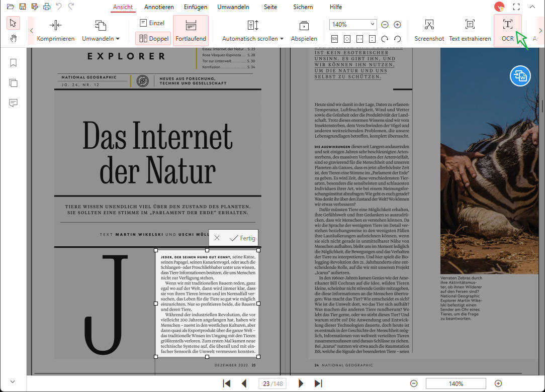Open the comments sidebar panel

pyautogui.click(x=13, y=103)
